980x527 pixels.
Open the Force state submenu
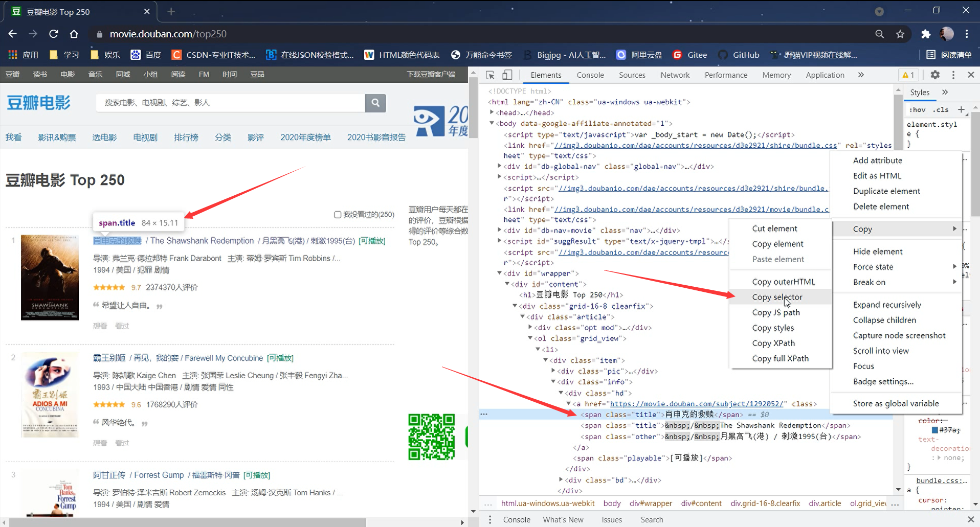[x=873, y=266]
